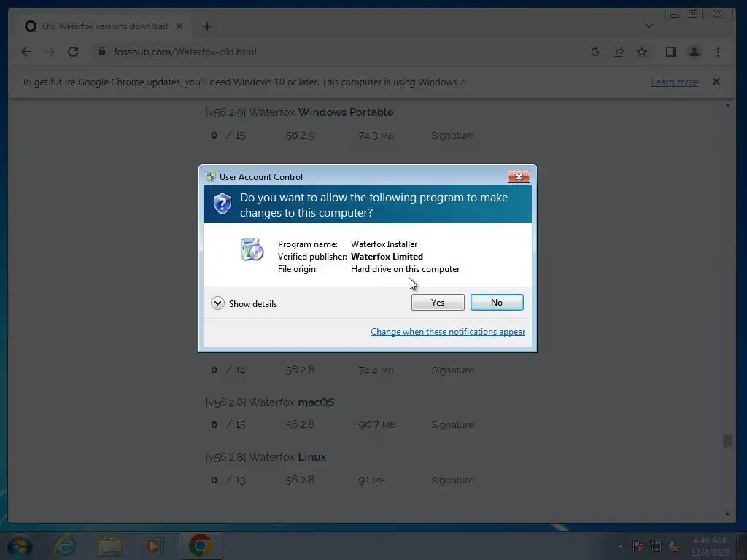Reload the page in Chrome
747x560 pixels.
click(x=73, y=52)
